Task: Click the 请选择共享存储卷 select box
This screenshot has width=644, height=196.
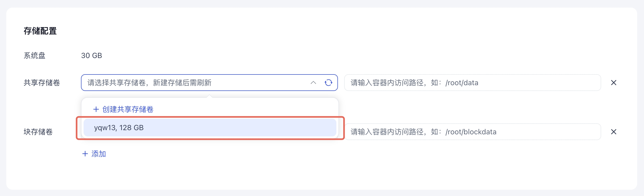Action: click(x=193, y=83)
